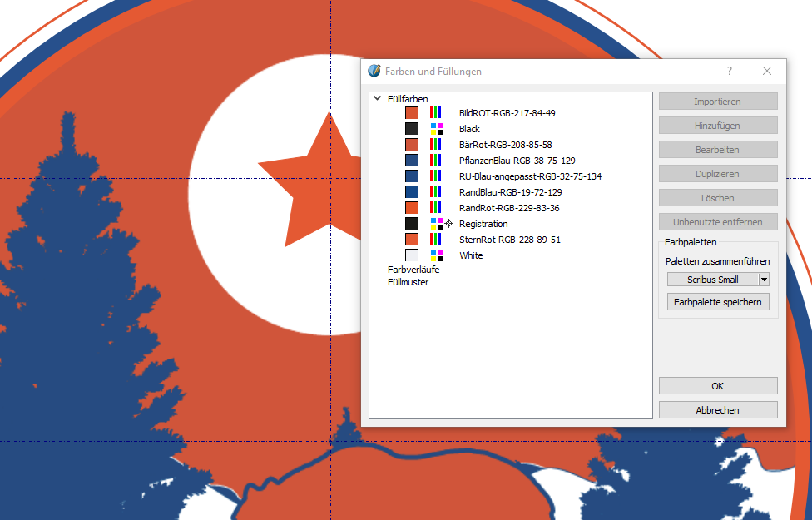The width and height of the screenshot is (812, 520).
Task: Click the CMYK icon next to White
Action: (436, 255)
